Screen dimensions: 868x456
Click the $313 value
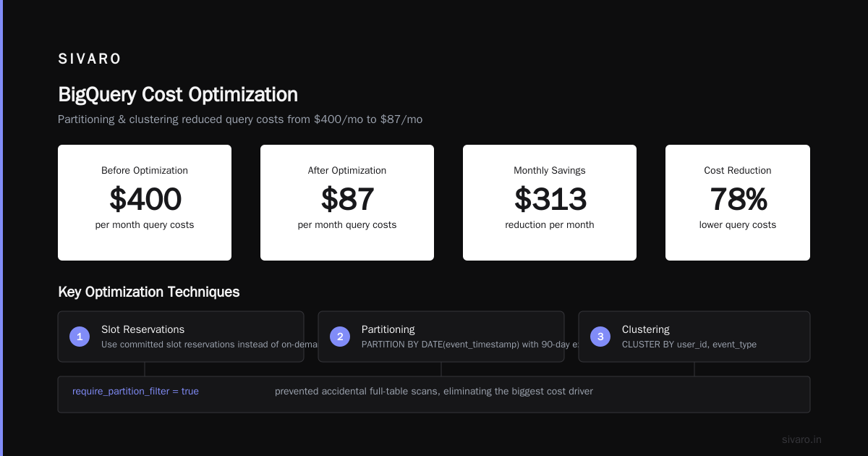click(x=550, y=199)
